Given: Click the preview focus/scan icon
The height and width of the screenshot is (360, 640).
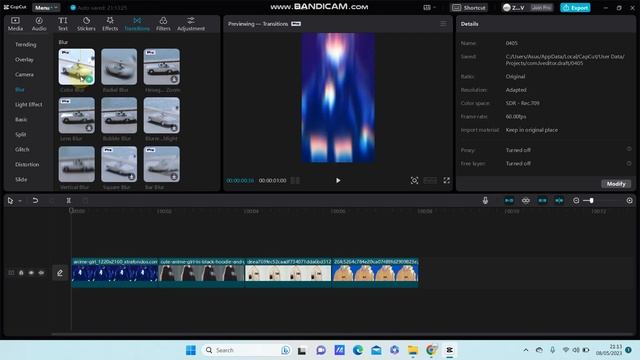Looking at the screenshot, I should point(414,180).
